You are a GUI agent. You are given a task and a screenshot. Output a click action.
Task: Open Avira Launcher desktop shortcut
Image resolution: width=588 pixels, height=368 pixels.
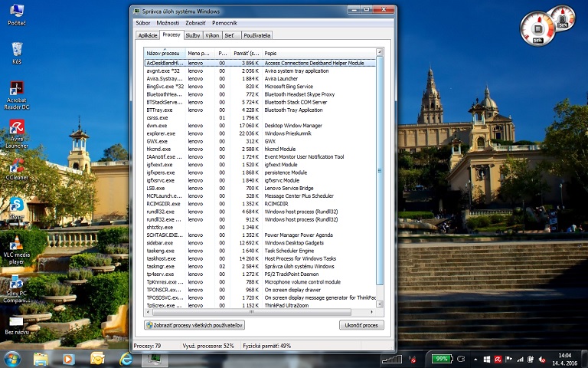pos(17,134)
